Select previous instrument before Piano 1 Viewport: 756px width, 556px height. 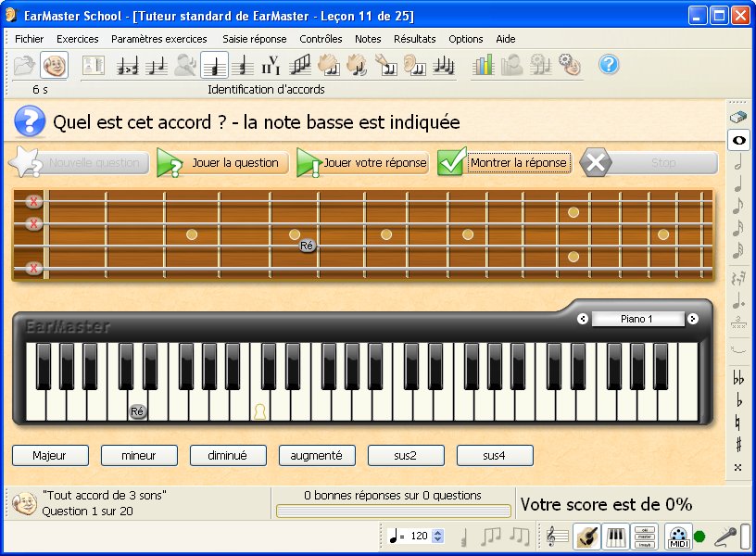[583, 319]
